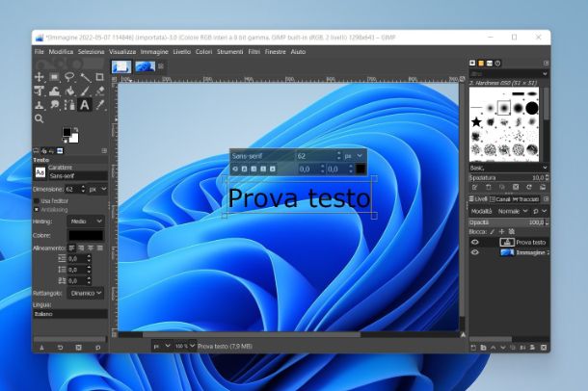Select the Paintbrush tool
The width and height of the screenshot is (588, 391).
[85, 91]
